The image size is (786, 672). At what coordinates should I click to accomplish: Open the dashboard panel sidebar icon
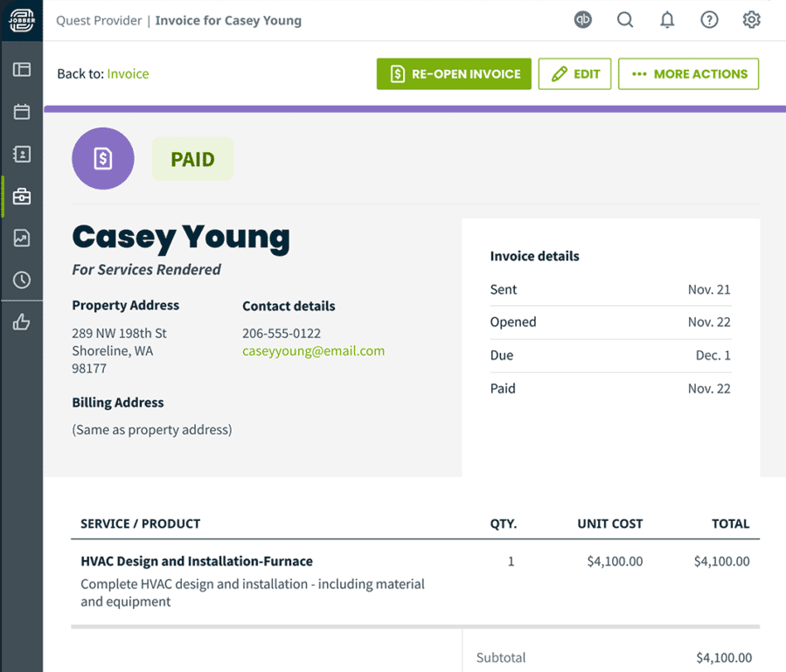click(x=22, y=69)
